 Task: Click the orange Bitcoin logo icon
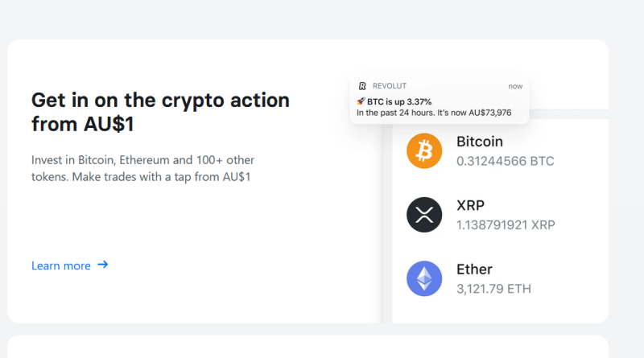pos(424,150)
